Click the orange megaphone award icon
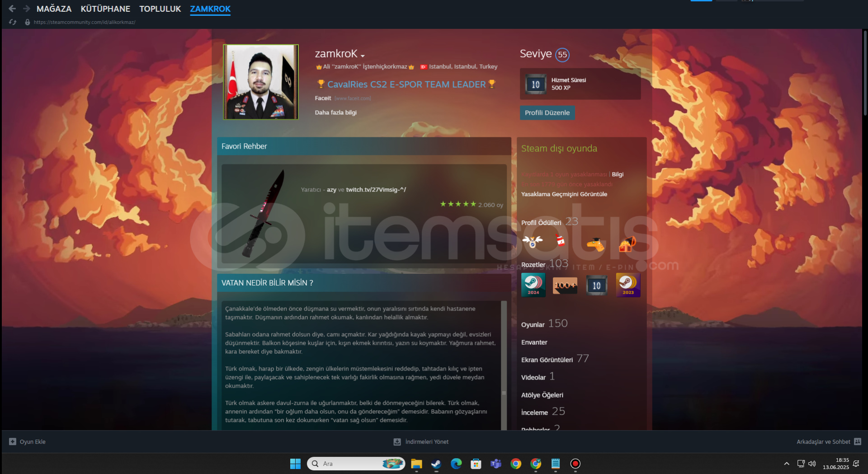Screen dimensions: 868x474 point(627,244)
